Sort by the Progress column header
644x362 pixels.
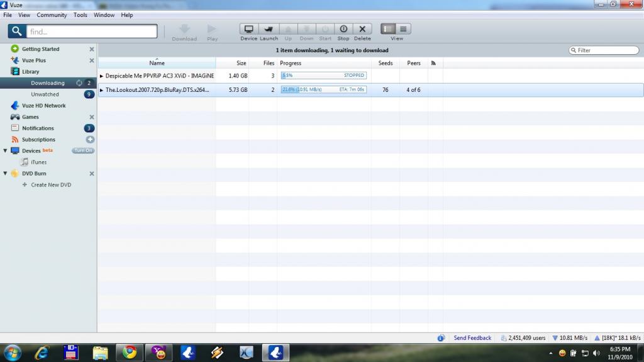291,63
